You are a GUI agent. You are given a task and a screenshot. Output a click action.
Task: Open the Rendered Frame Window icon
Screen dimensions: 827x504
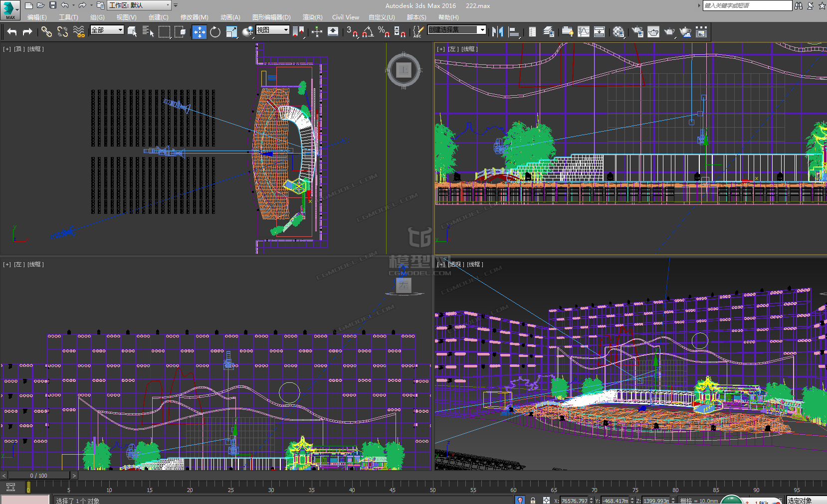pos(653,32)
